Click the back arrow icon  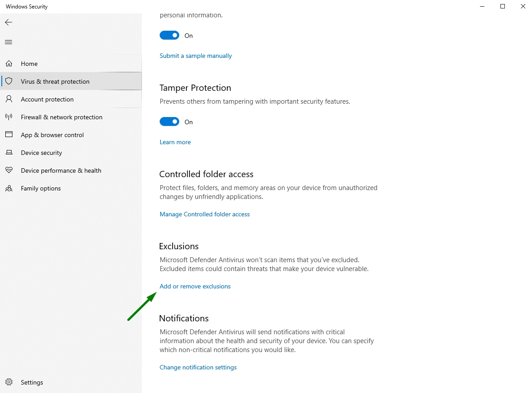pos(8,22)
